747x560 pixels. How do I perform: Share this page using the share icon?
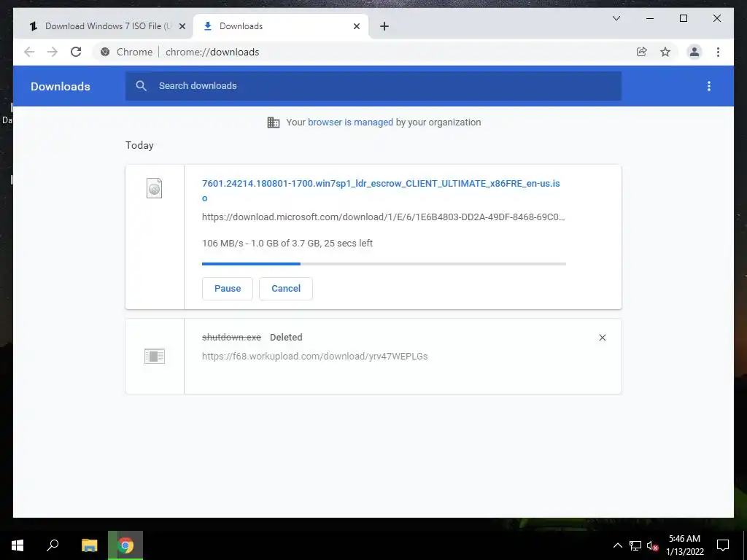pyautogui.click(x=642, y=52)
